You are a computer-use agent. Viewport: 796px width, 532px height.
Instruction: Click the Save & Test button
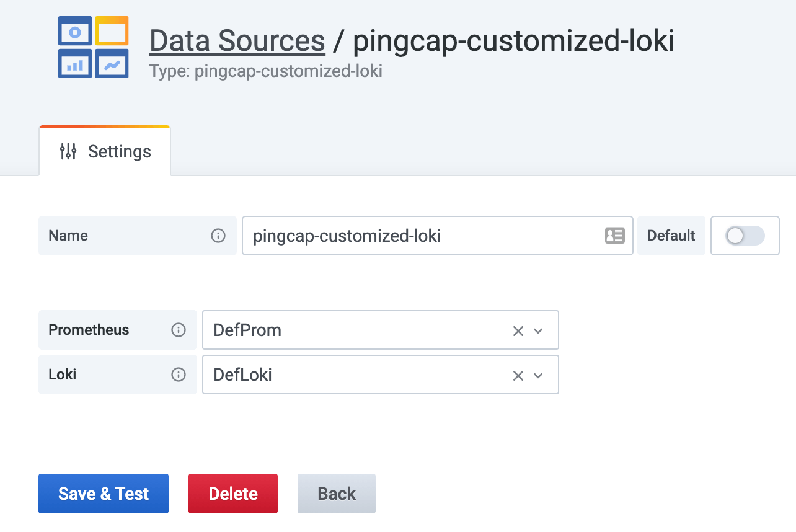pos(104,494)
